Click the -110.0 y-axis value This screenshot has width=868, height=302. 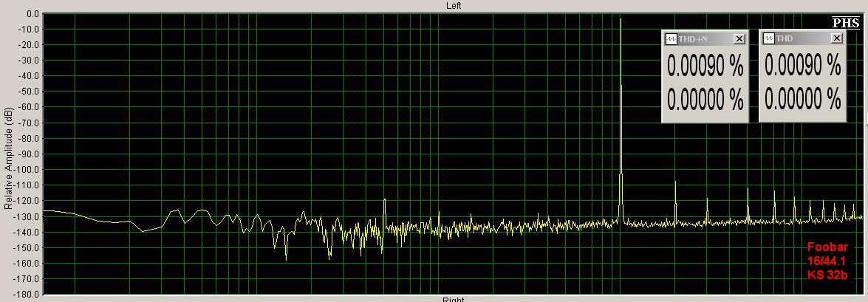tap(27, 185)
